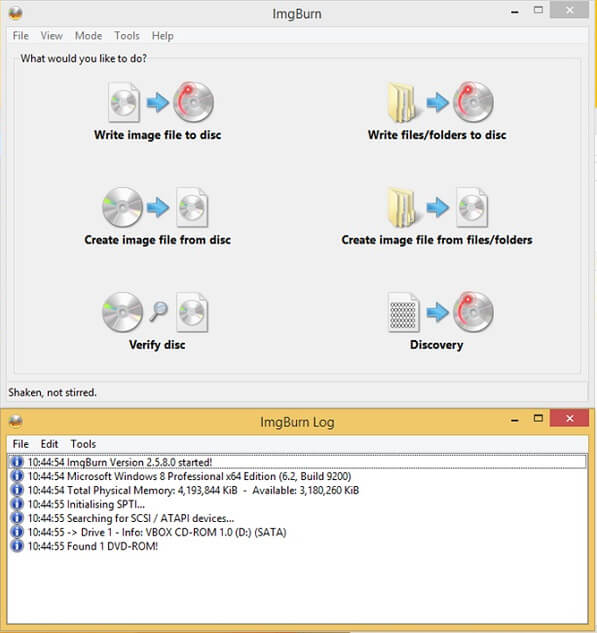Screen dimensions: 597x633
Task: Click the Write image file to disc label
Action: point(157,135)
